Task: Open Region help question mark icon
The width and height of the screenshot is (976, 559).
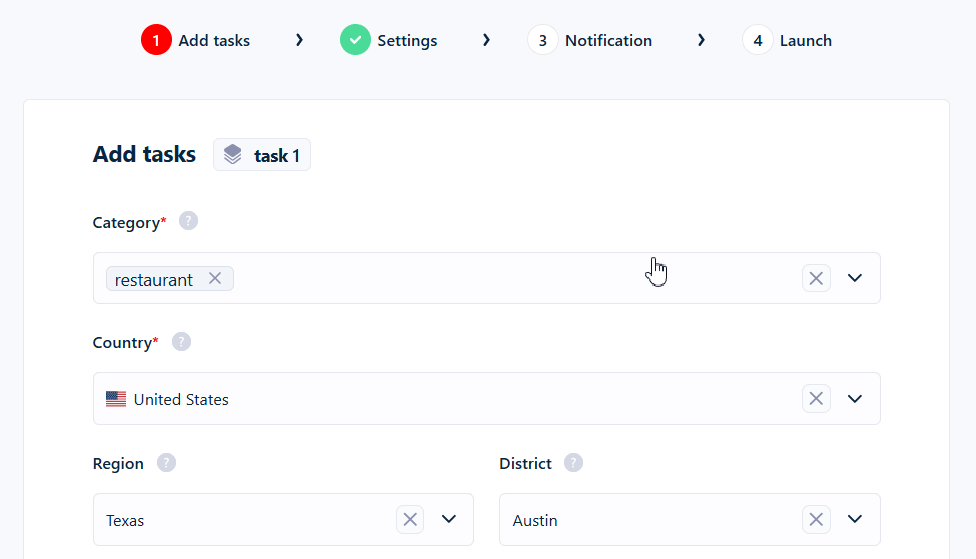Action: point(166,463)
